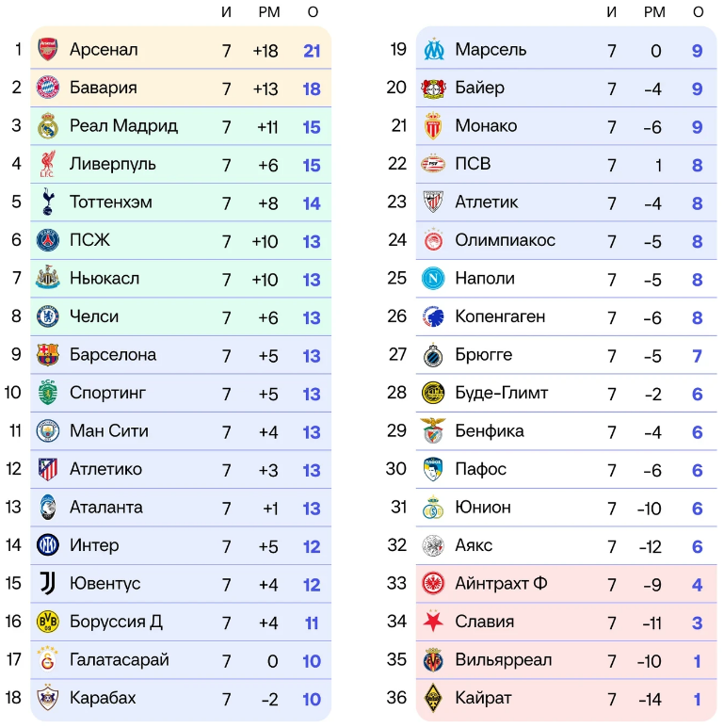The width and height of the screenshot is (724, 728).
Task: Click the Arsenal club crest
Action: point(47,49)
